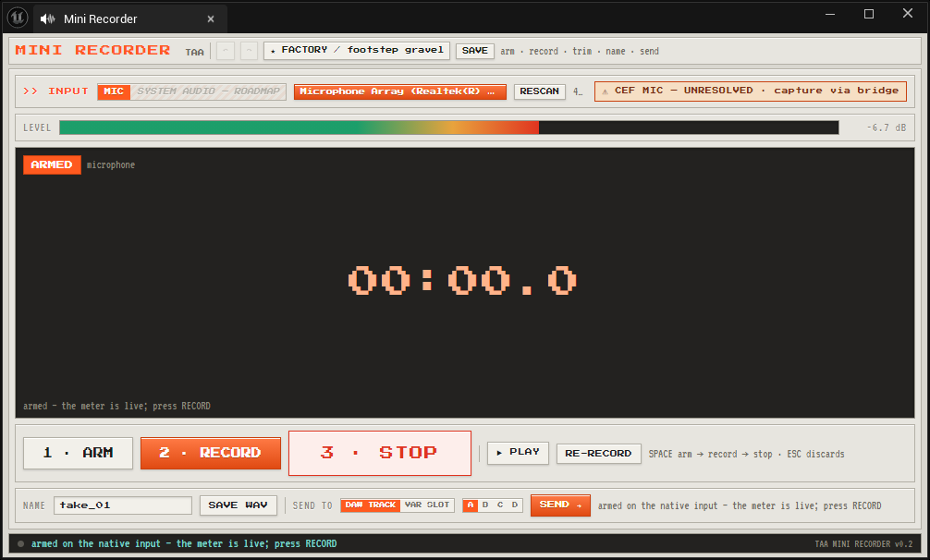Click the input LEVEL meter bar

point(449,128)
